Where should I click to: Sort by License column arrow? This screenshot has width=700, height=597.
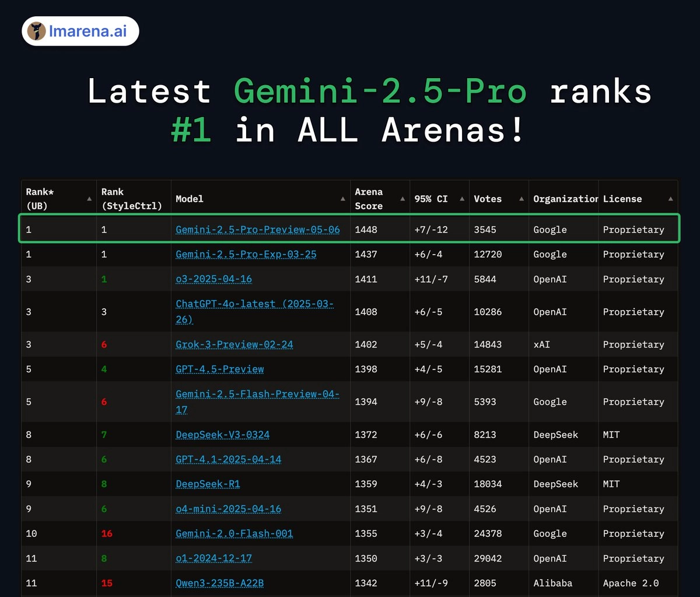671,199
